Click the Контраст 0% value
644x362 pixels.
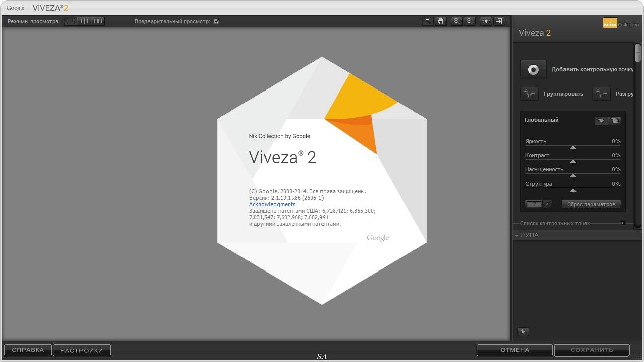click(616, 155)
